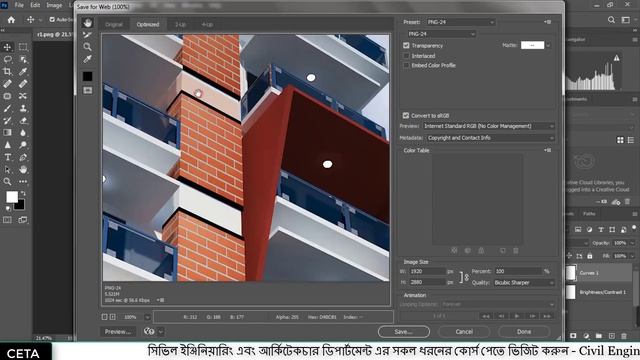Viewport: 640px width, 360px height.
Task: Open the Metadata dropdown
Action: [491, 138]
